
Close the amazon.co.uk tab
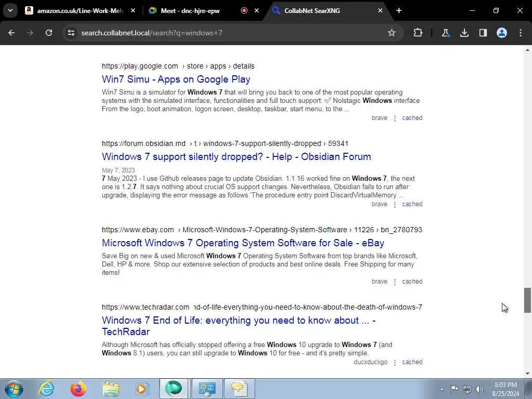(x=133, y=10)
